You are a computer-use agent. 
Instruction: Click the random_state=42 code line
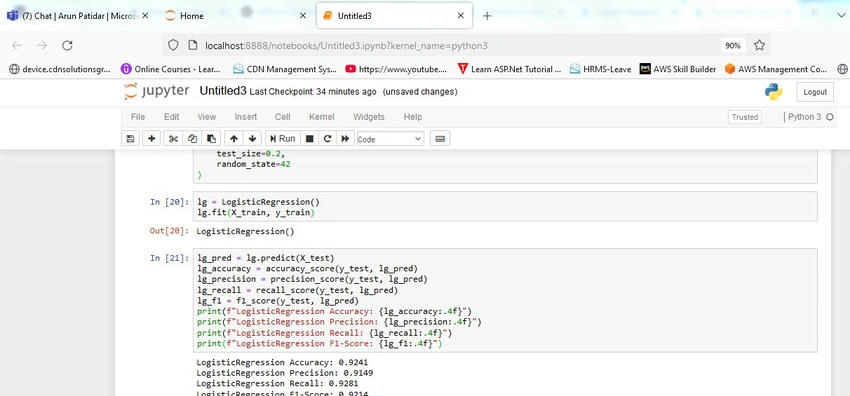(253, 164)
